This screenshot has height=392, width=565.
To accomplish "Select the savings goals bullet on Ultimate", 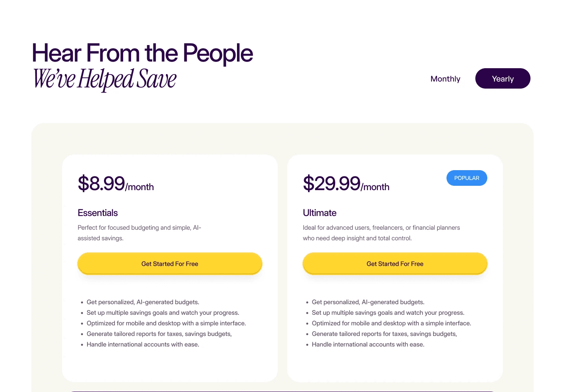I will point(388,312).
